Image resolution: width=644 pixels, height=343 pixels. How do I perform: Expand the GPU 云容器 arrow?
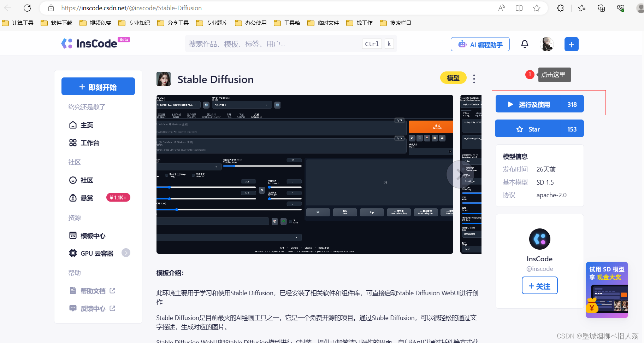pyautogui.click(x=126, y=252)
